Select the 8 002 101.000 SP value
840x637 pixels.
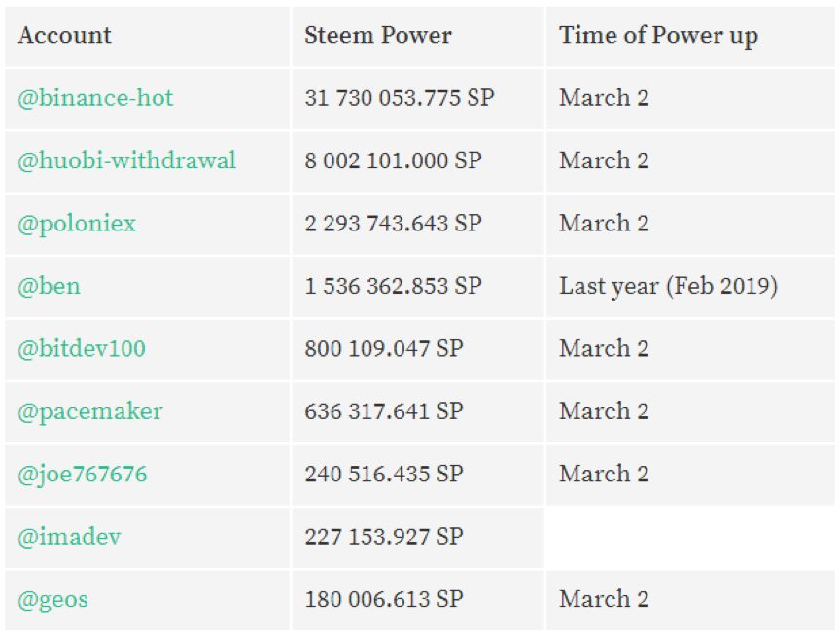(x=393, y=160)
